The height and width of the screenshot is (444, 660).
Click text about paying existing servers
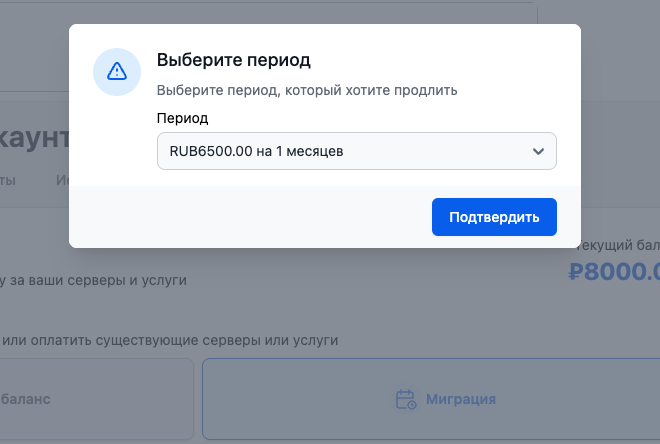(170, 340)
